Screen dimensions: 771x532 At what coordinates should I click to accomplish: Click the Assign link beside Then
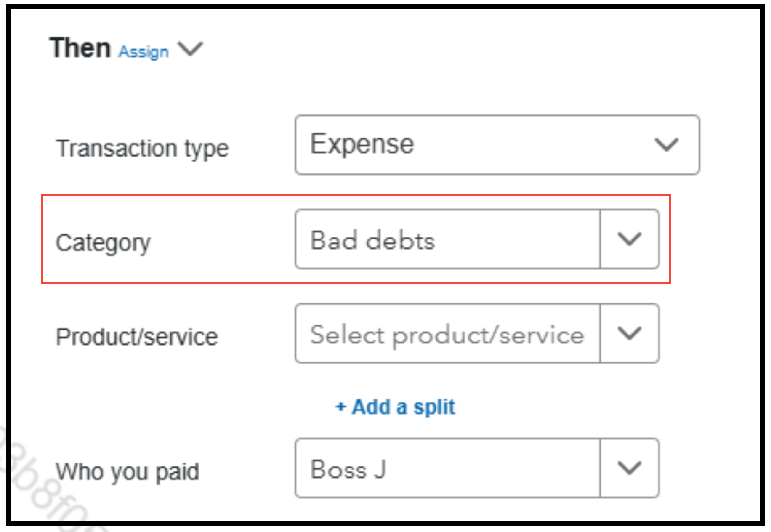144,52
